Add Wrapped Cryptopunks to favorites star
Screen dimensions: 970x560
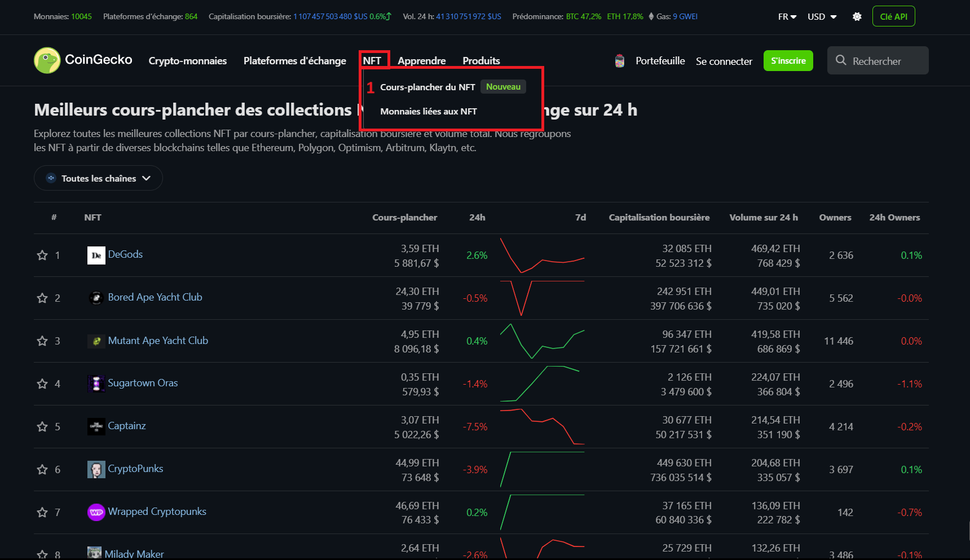[x=42, y=513]
